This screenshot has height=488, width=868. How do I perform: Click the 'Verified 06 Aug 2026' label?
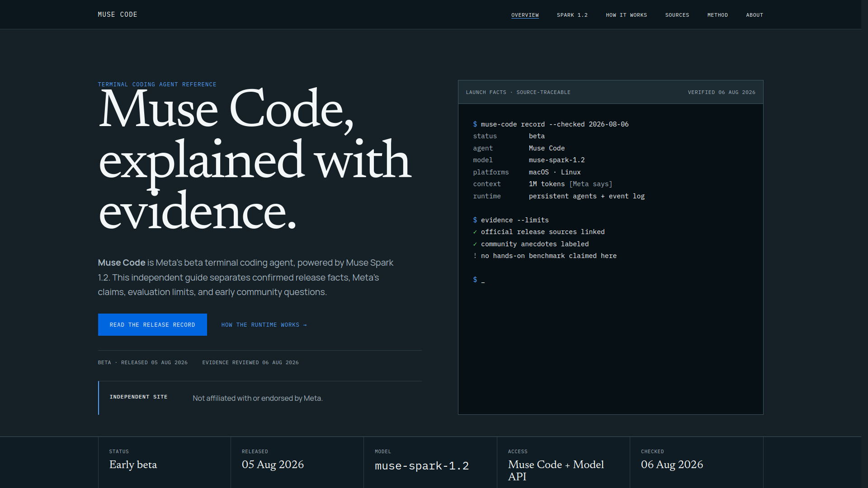[722, 92]
